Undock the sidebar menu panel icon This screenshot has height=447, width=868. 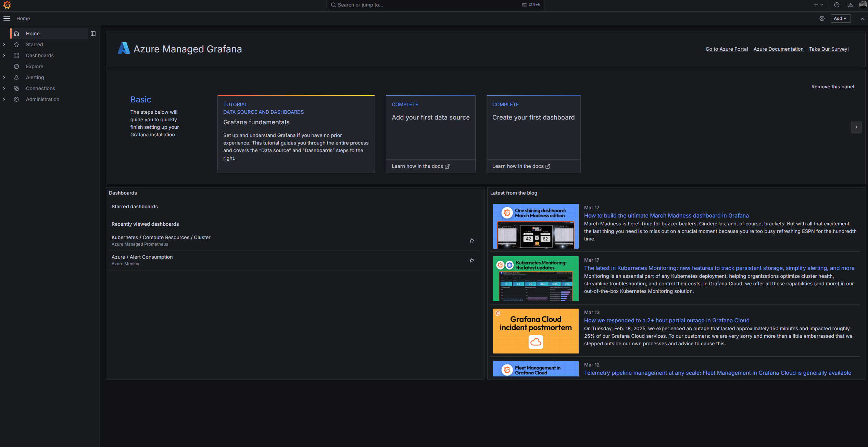tap(93, 34)
